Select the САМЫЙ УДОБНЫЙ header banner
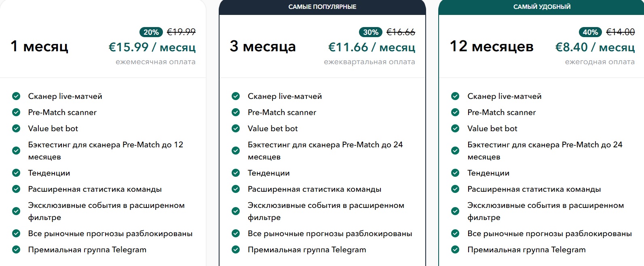The height and width of the screenshot is (266, 644). 542,6
